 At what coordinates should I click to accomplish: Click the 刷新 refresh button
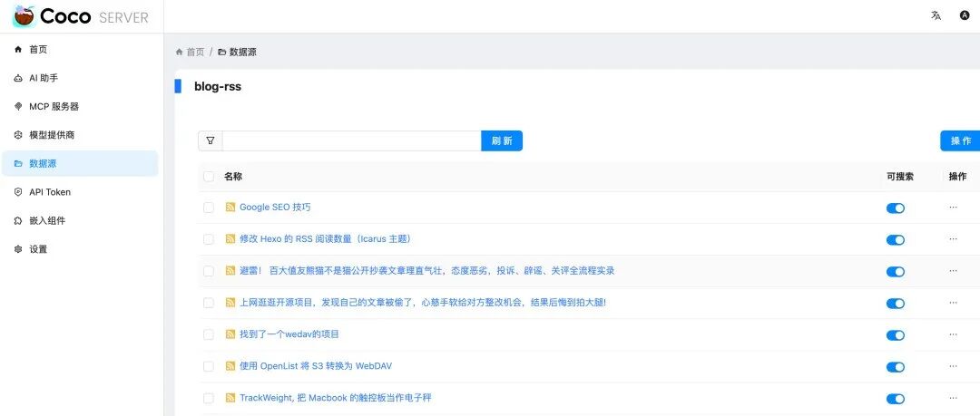point(502,140)
